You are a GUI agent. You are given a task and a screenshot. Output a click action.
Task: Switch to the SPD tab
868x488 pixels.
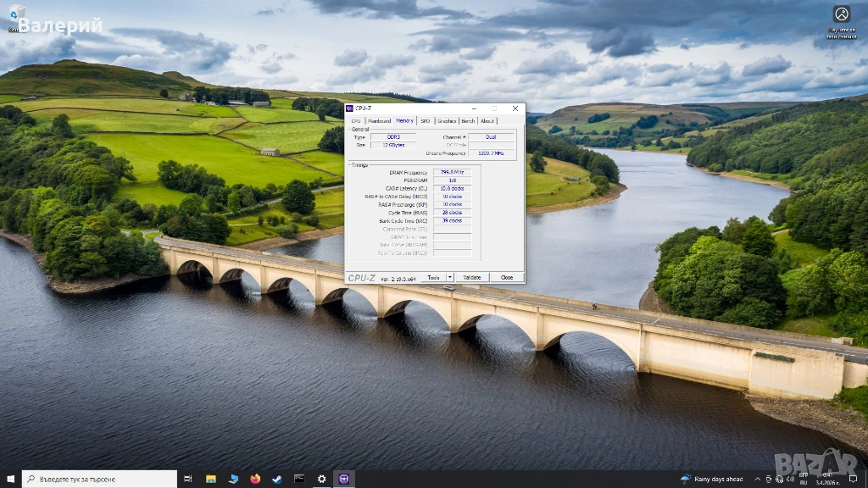coord(426,121)
